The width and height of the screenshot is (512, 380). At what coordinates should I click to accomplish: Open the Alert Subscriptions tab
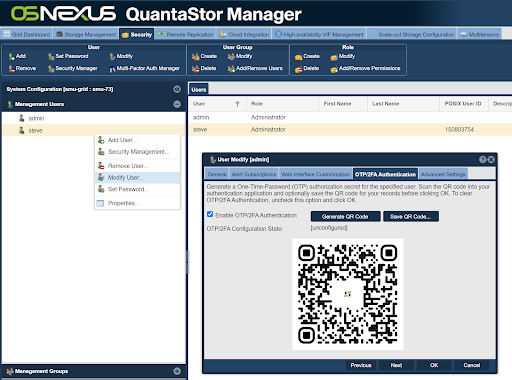point(254,174)
